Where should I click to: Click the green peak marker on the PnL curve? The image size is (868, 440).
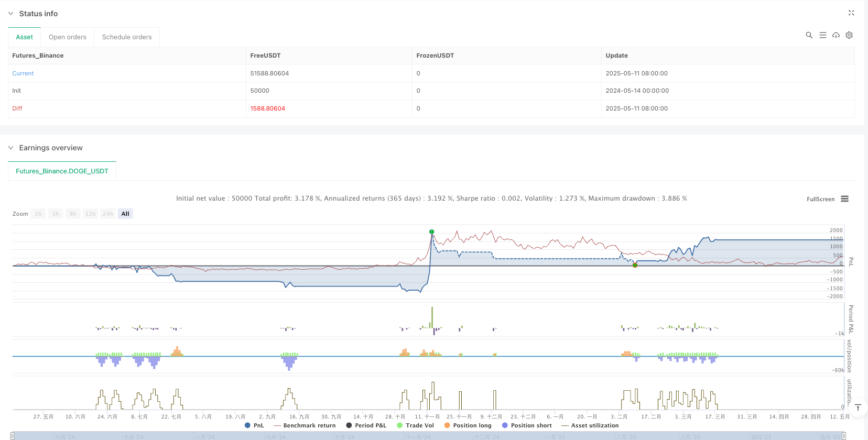tap(431, 232)
